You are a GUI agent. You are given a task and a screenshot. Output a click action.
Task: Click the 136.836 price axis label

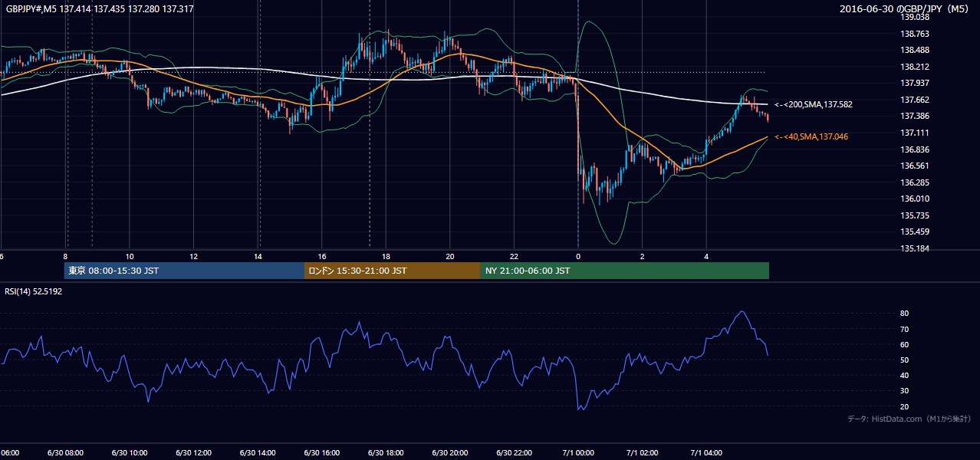(915, 149)
